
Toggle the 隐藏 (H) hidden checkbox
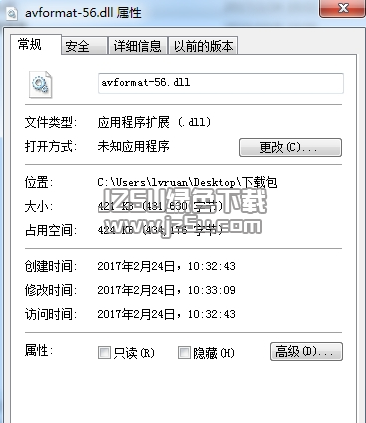coord(184,352)
